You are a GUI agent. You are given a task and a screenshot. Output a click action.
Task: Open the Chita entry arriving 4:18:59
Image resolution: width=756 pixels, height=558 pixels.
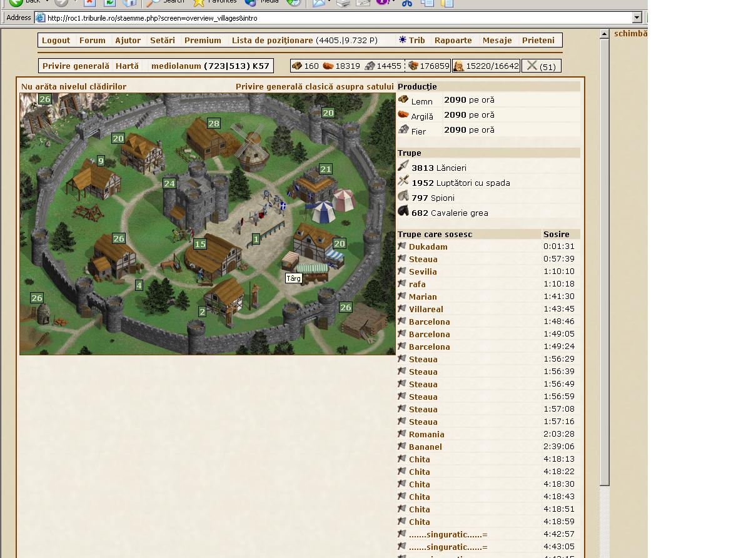[420, 522]
